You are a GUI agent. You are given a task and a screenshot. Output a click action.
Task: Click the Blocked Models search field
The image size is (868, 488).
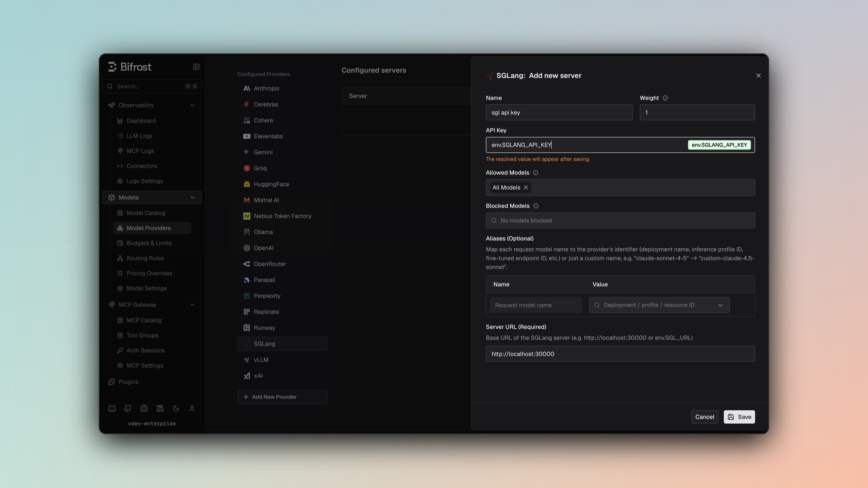[620, 221]
